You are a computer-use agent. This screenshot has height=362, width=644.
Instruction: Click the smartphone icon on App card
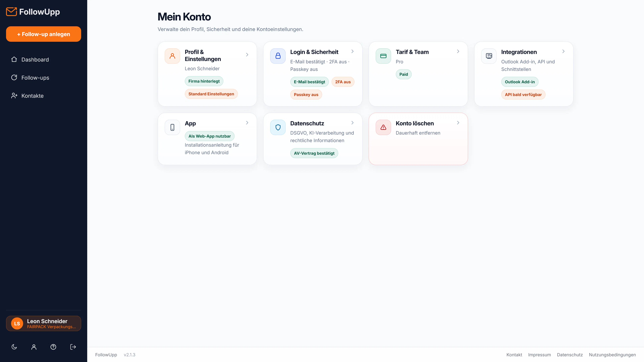[x=172, y=127]
